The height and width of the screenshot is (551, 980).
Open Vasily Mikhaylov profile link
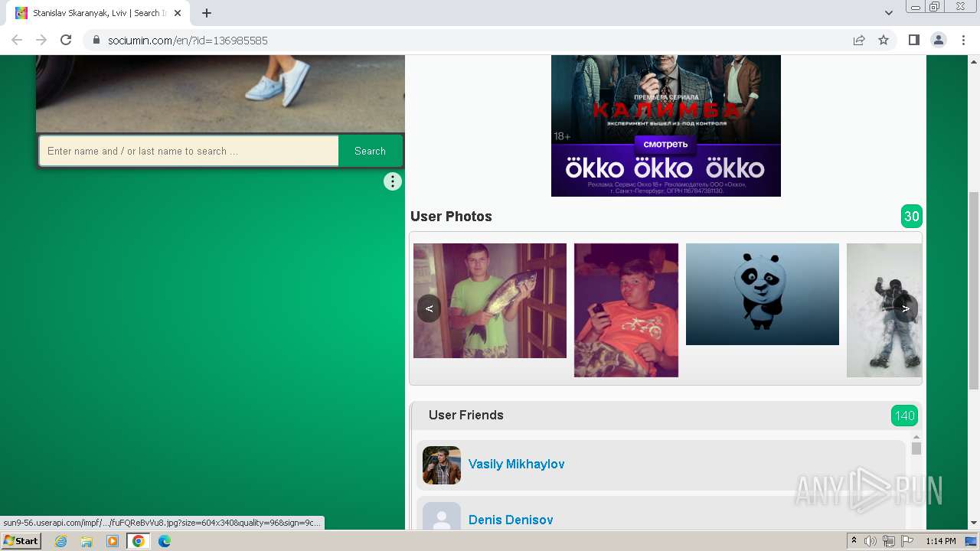(516, 464)
